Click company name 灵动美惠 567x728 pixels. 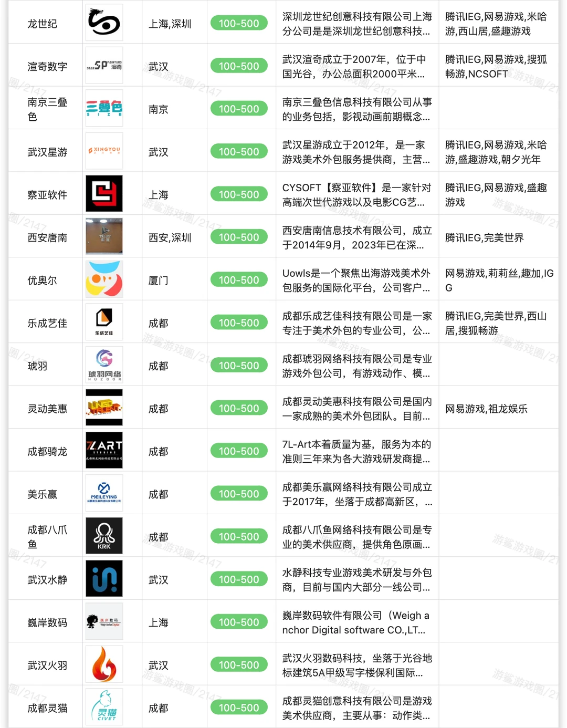coord(47,409)
